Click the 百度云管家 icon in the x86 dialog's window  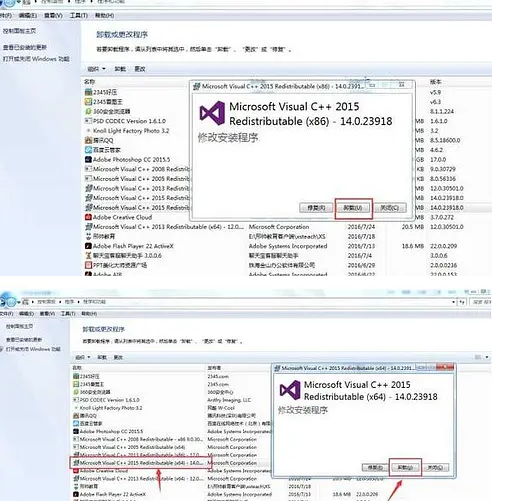[88, 150]
